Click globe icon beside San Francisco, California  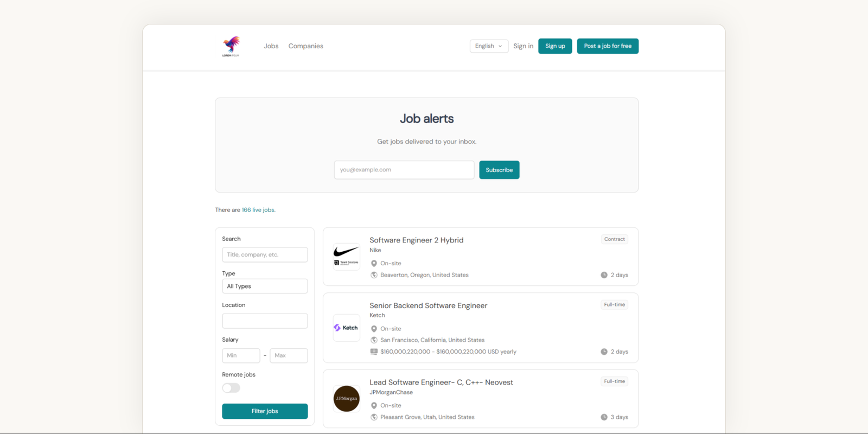coord(374,340)
